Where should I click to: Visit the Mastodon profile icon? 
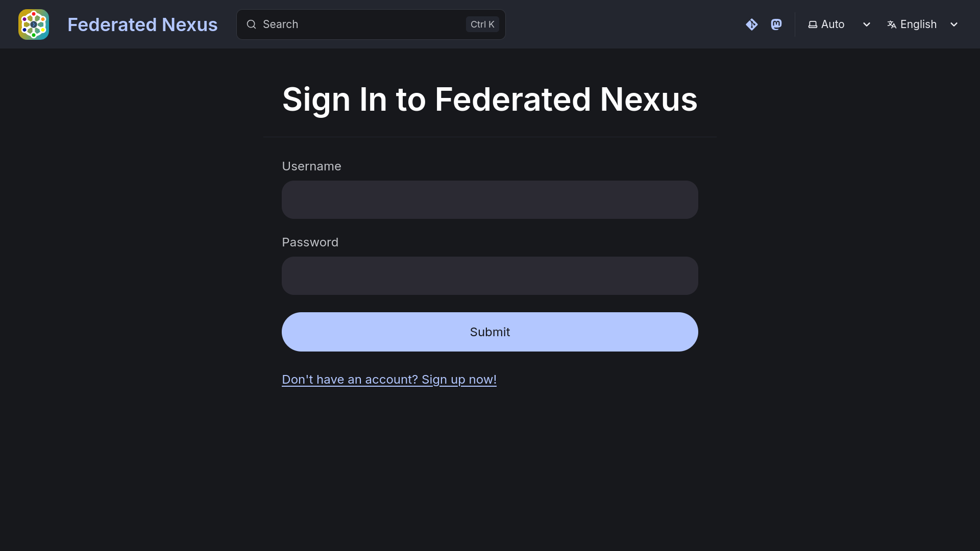(x=776, y=24)
